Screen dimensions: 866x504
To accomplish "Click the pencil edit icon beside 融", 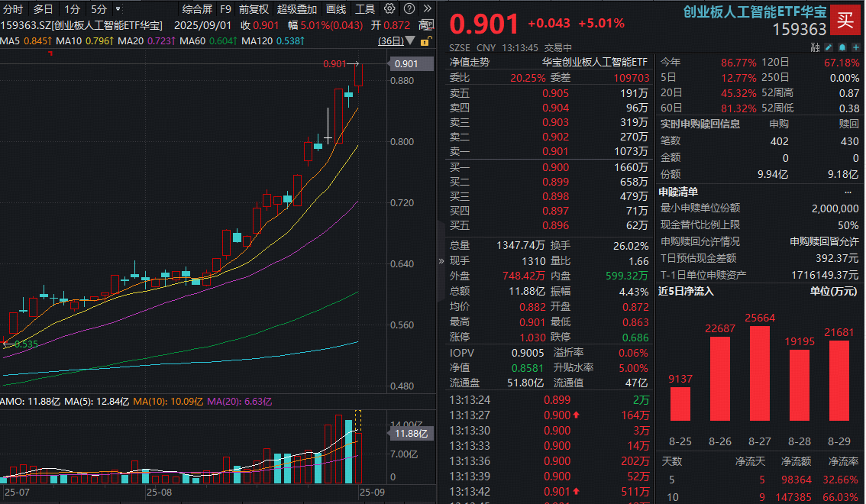I will click(x=829, y=47).
